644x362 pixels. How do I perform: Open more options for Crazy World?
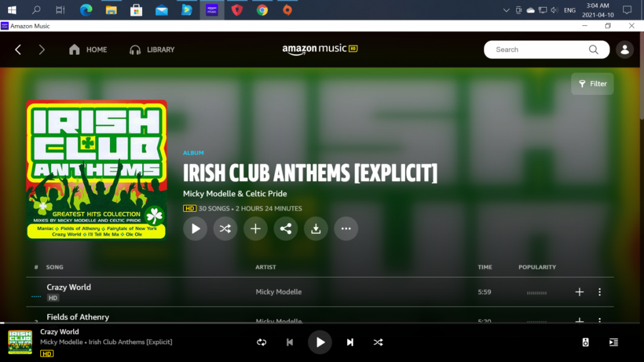pyautogui.click(x=599, y=292)
